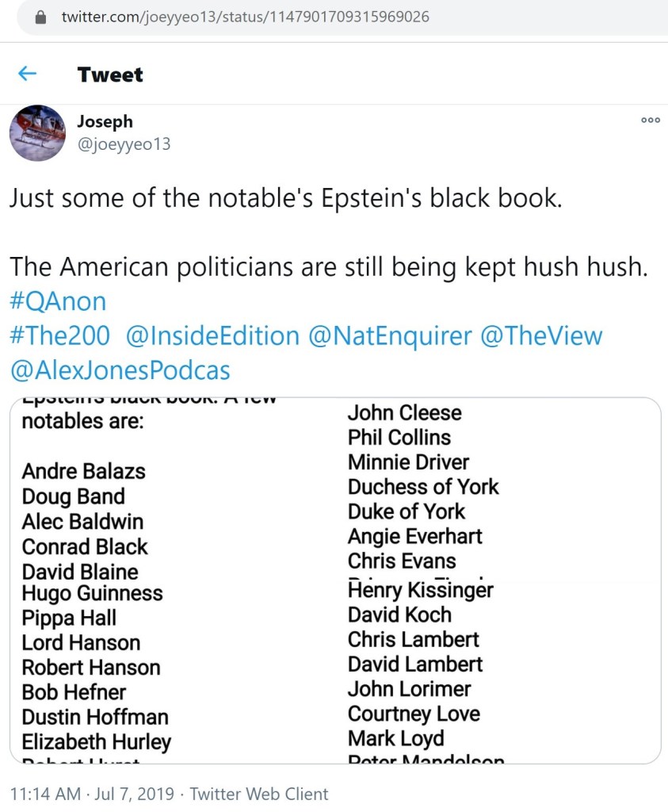This screenshot has width=668, height=812.
Task: Visit the @InsideEdition mention
Action: coord(212,335)
